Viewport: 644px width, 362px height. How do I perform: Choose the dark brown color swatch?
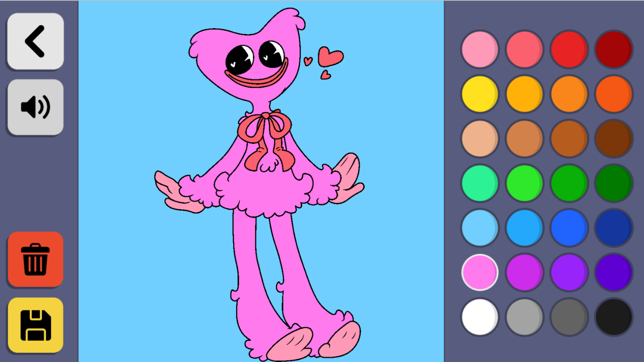pyautogui.click(x=613, y=139)
